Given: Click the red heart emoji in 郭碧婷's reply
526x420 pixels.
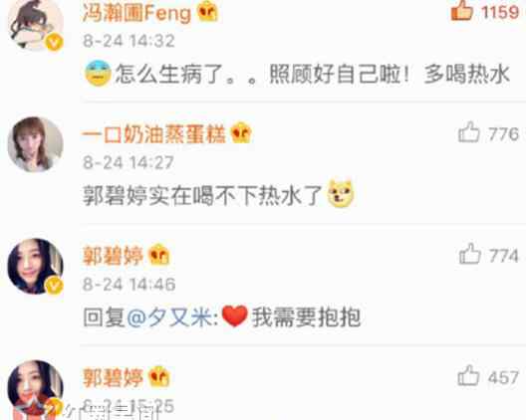Looking at the screenshot, I should coord(235,316).
